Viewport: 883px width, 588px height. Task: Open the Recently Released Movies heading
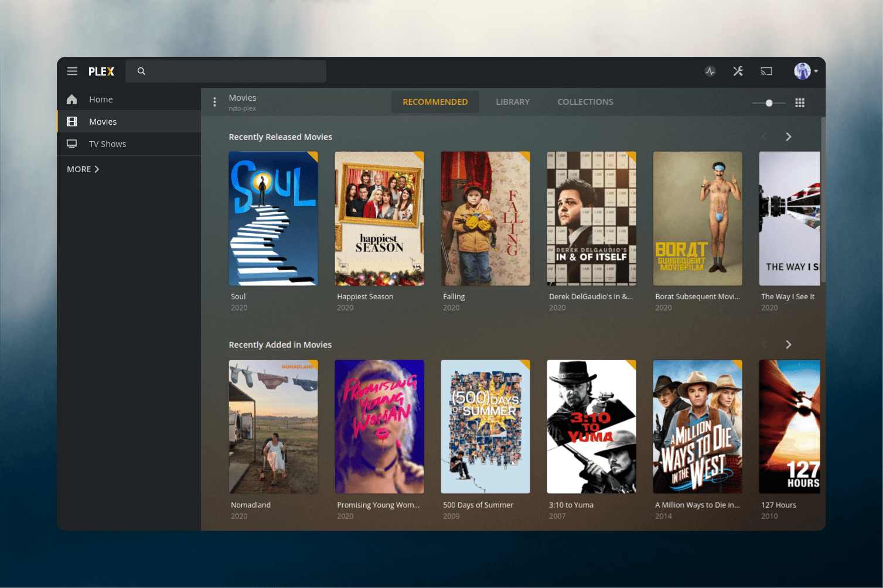tap(280, 136)
